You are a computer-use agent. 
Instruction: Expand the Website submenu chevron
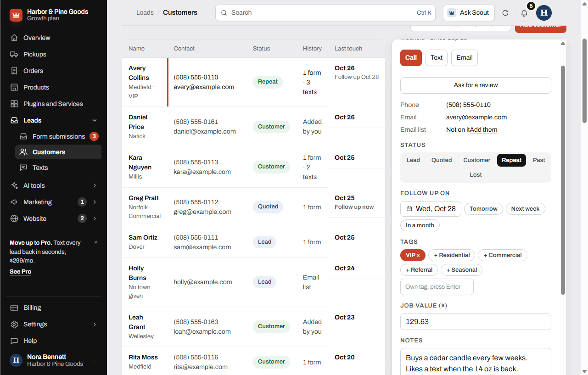(x=95, y=218)
